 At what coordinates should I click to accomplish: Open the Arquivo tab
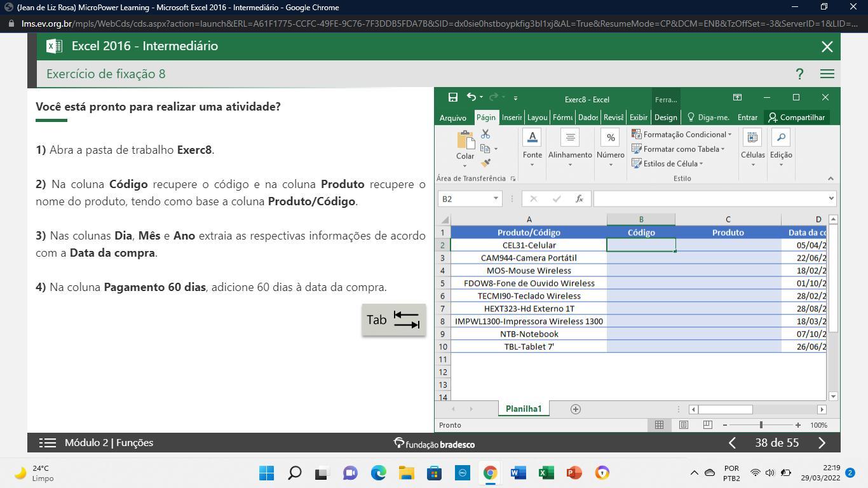pyautogui.click(x=453, y=118)
